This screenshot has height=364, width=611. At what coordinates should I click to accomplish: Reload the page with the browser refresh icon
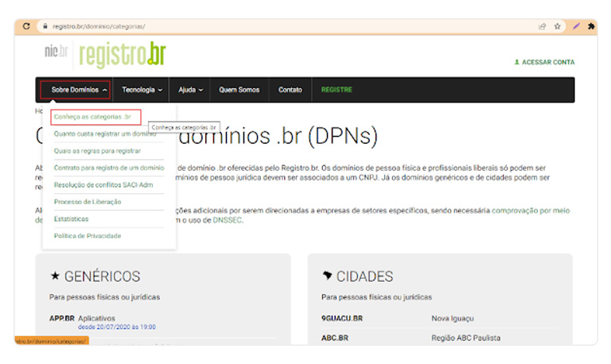click(26, 26)
